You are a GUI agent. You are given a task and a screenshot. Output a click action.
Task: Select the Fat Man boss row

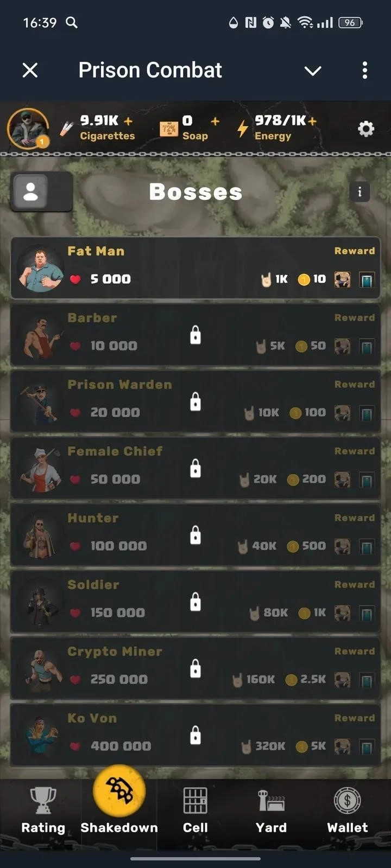(x=195, y=268)
